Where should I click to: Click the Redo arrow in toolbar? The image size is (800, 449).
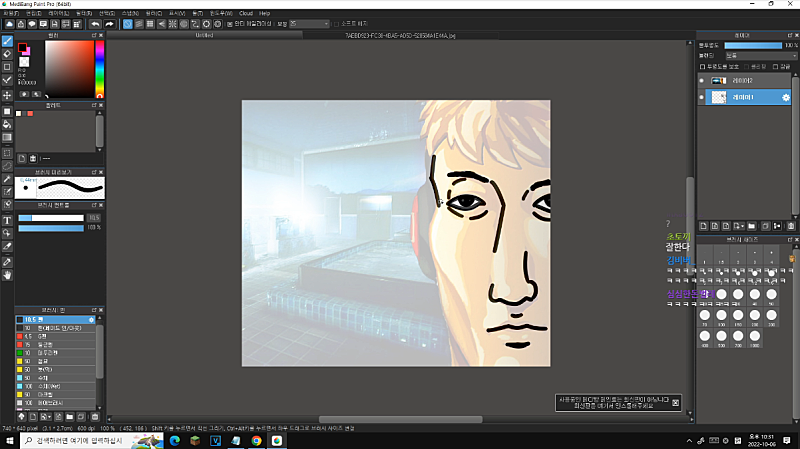click(x=108, y=23)
